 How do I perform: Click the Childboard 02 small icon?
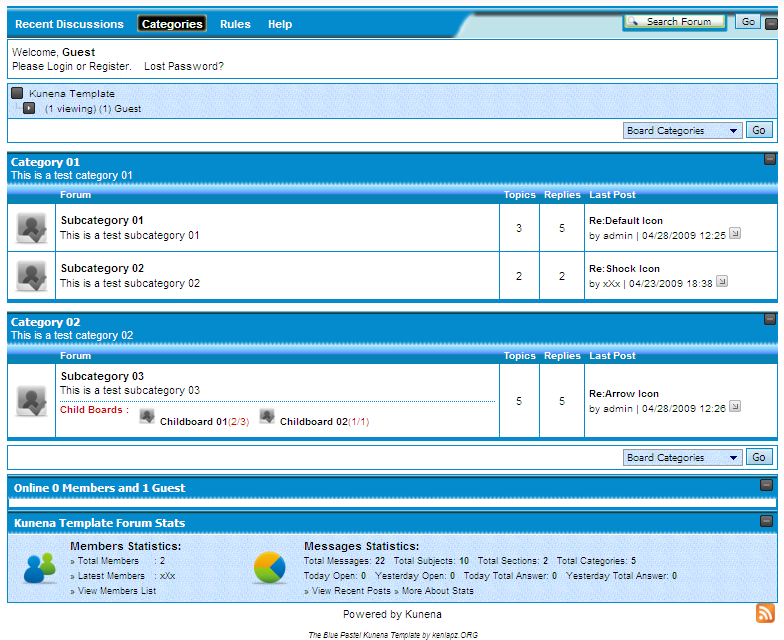point(267,416)
